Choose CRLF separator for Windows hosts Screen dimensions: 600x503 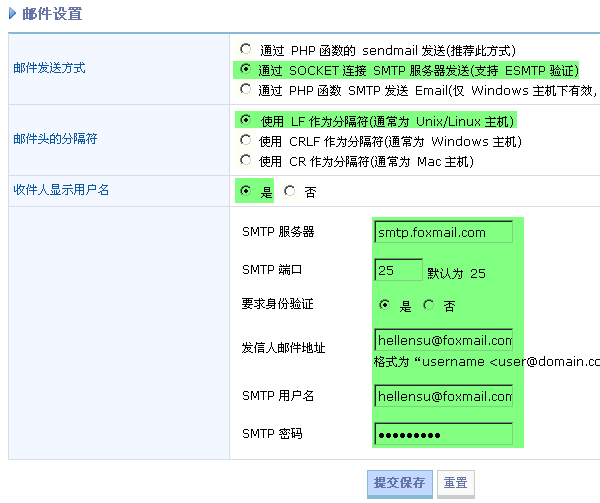pos(246,141)
